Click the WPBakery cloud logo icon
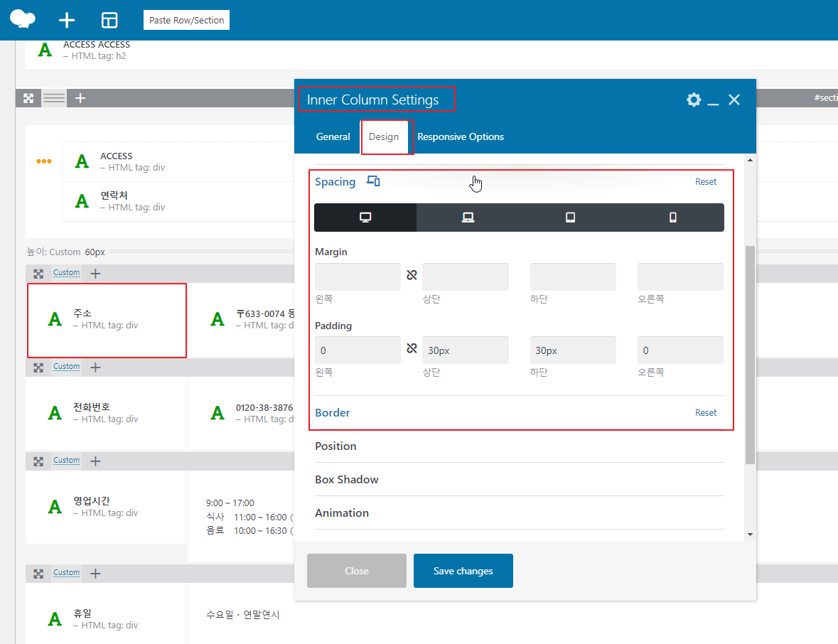Image resolution: width=838 pixels, height=644 pixels. (x=23, y=19)
